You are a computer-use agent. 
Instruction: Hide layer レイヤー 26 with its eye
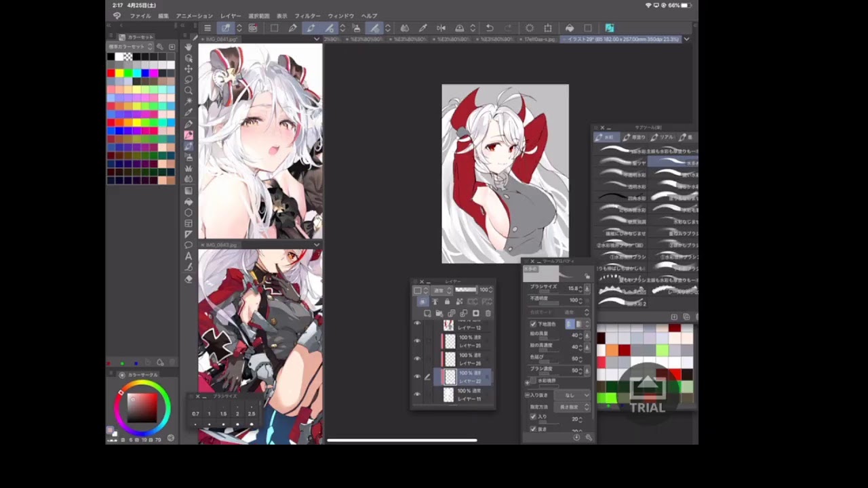click(417, 359)
